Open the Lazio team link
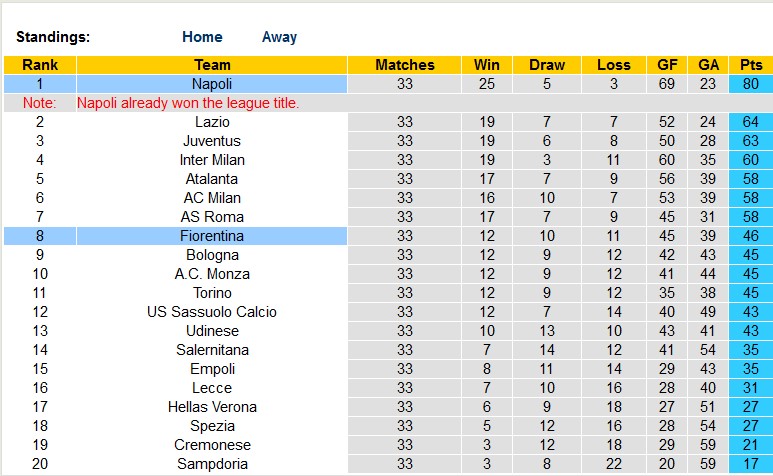Screen dimensions: 773x476 coord(212,122)
